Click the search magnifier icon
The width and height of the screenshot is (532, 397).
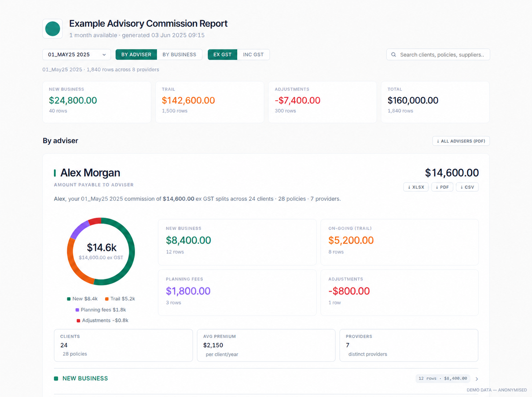point(393,55)
